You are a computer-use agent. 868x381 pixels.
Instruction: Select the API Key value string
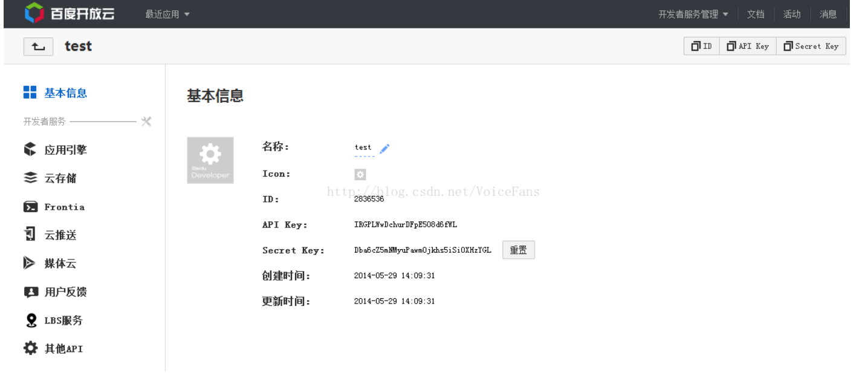coord(406,224)
